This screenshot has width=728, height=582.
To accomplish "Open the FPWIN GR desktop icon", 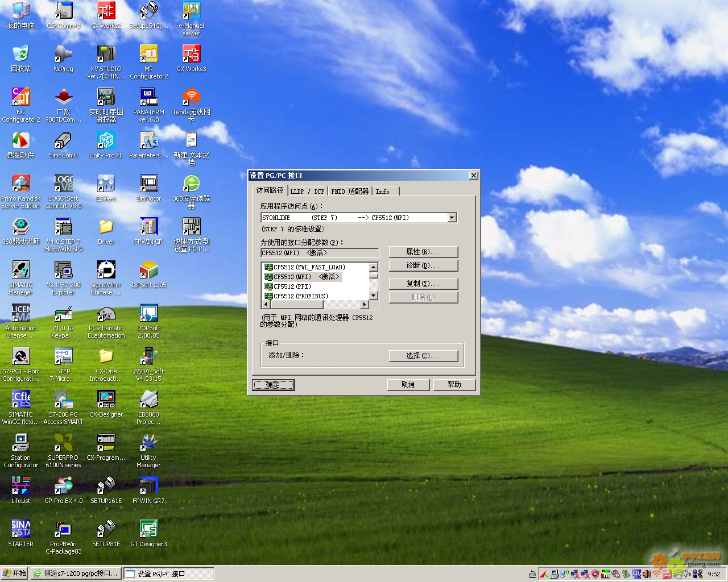I will coord(149,231).
